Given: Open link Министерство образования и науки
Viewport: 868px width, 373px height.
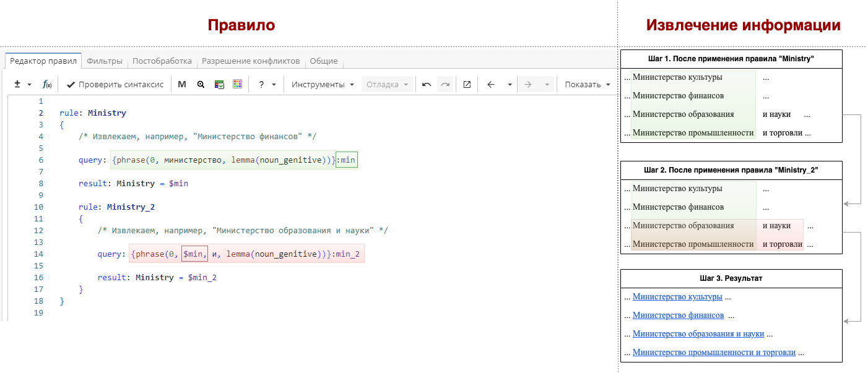Looking at the screenshot, I should 698,334.
